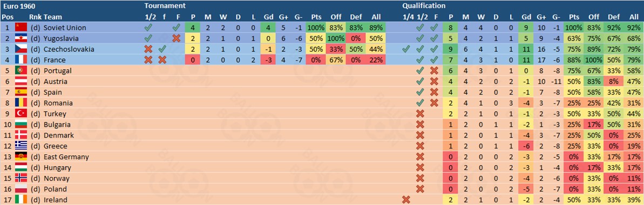Click the Ireland flag icon
This screenshot has height=205, width=644.
tap(21, 200)
